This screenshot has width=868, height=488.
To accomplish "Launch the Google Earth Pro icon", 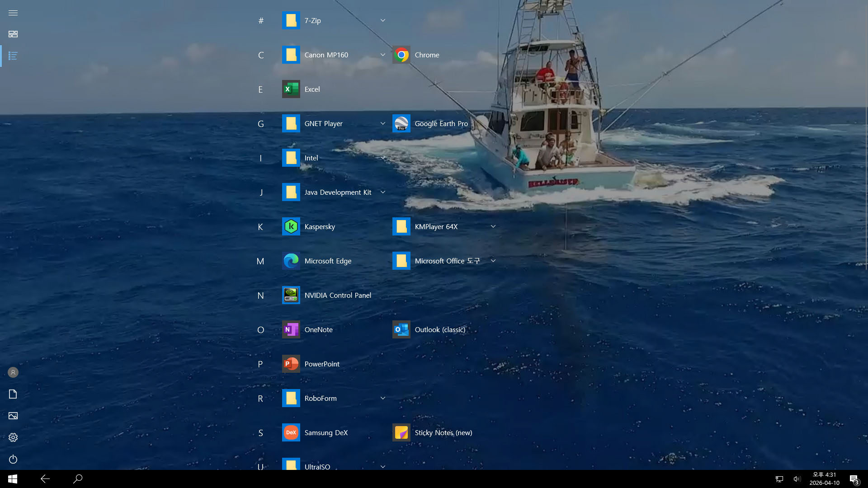I will pyautogui.click(x=401, y=123).
